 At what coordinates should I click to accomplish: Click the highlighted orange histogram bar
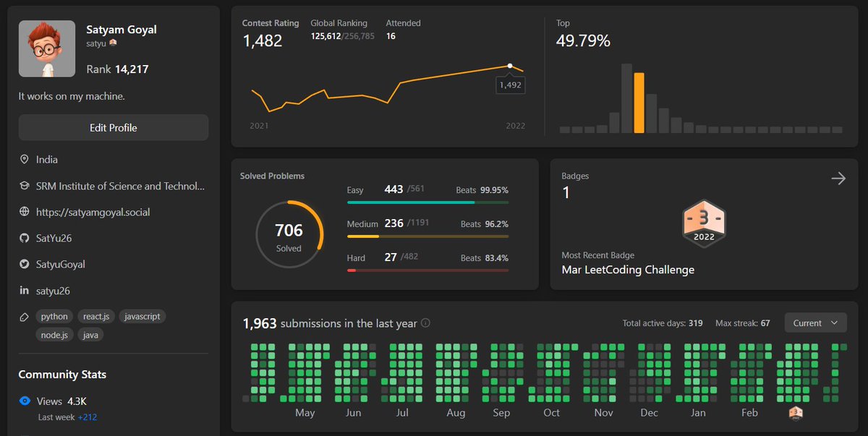coord(639,103)
